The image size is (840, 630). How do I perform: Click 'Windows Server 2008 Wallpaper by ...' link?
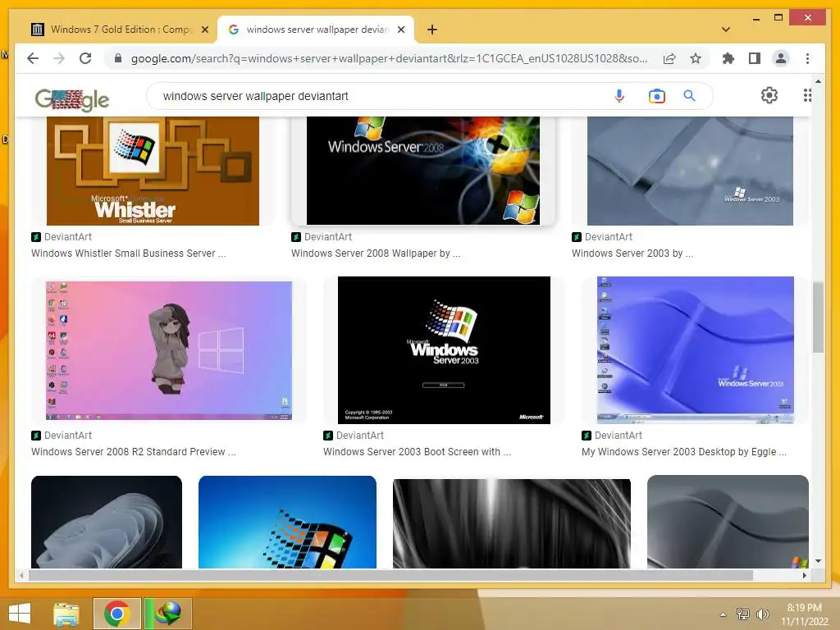point(376,253)
